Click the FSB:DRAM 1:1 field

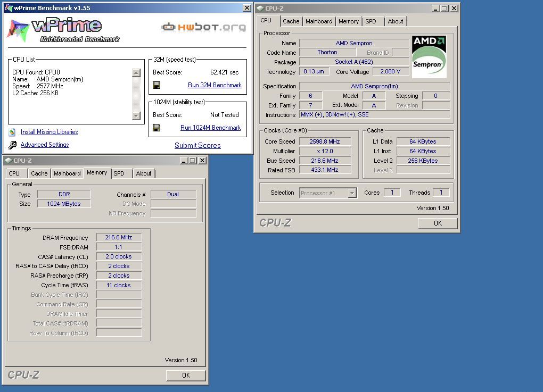click(x=119, y=247)
